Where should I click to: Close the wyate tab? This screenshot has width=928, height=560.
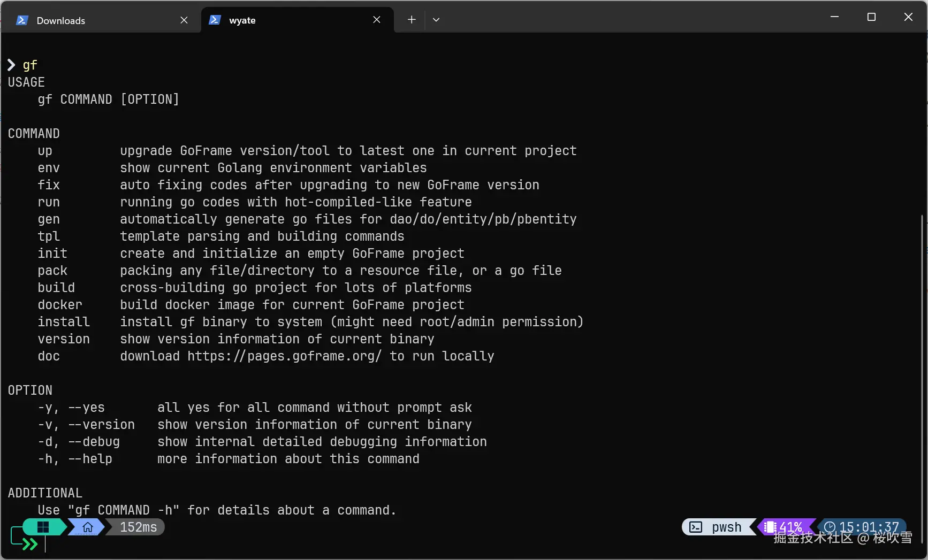(x=377, y=20)
